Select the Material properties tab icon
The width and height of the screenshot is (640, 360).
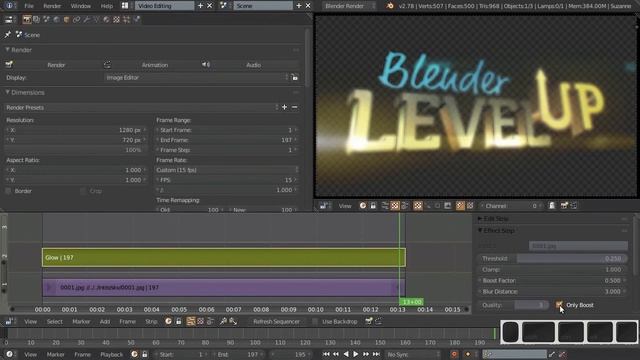[x=106, y=20]
